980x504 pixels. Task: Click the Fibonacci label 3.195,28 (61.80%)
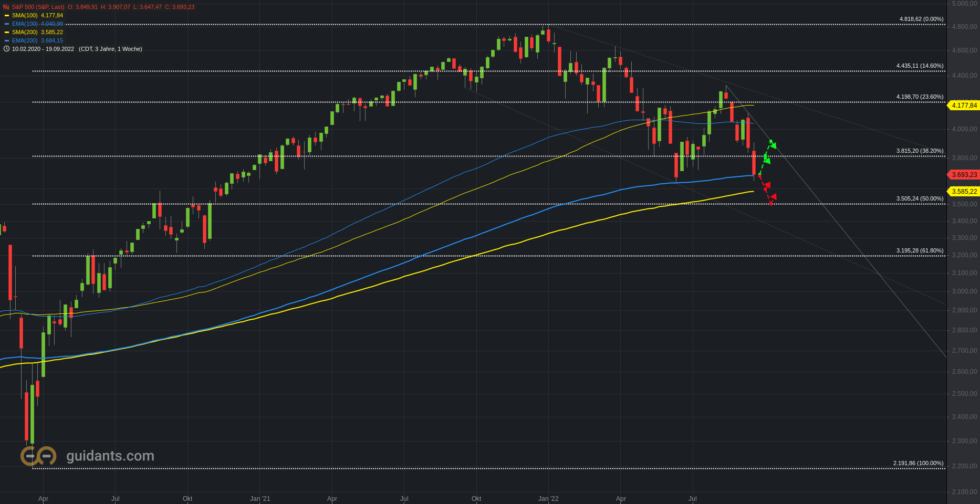pyautogui.click(x=920, y=250)
